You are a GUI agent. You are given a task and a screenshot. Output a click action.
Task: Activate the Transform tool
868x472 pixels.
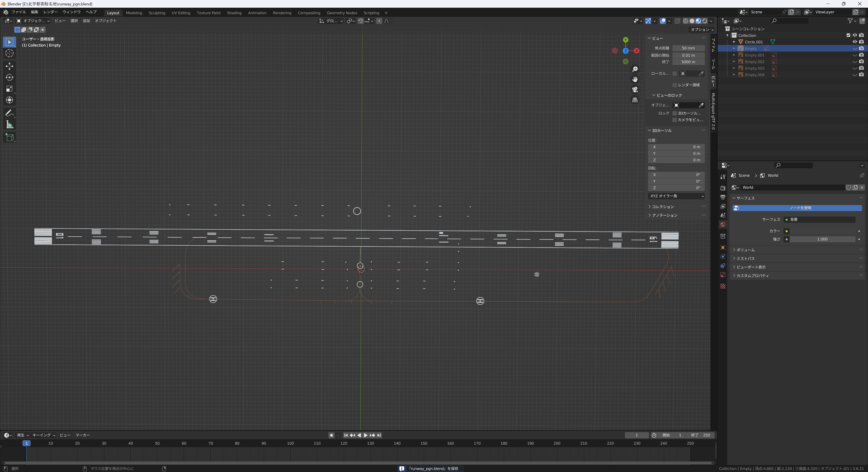click(x=9, y=100)
